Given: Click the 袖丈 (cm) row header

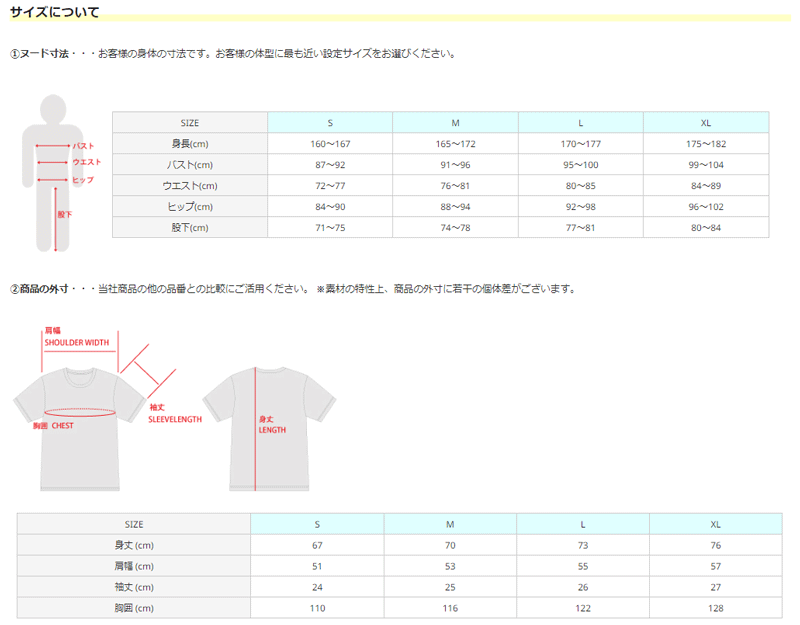Looking at the screenshot, I should click(x=134, y=587).
